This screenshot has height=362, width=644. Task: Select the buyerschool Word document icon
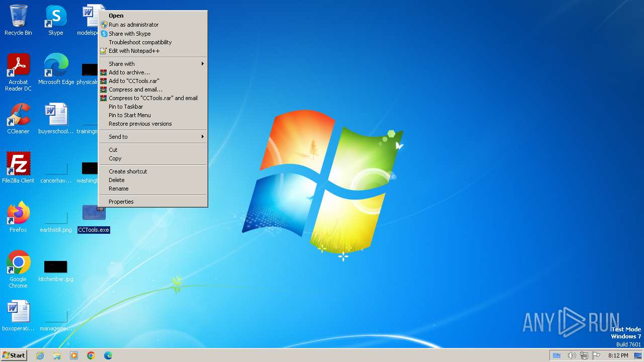56,119
